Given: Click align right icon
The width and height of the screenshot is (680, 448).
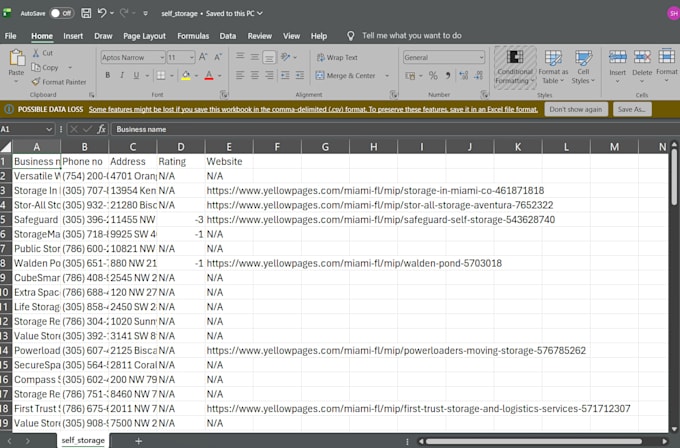Looking at the screenshot, I should point(269,75).
